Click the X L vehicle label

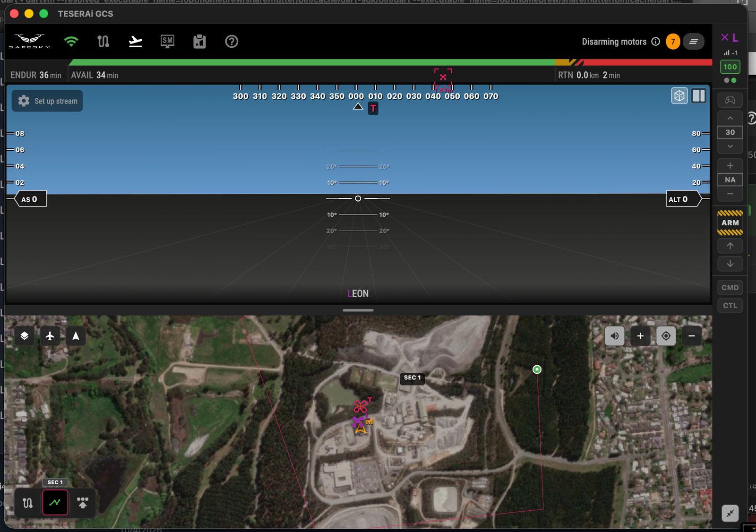click(730, 38)
